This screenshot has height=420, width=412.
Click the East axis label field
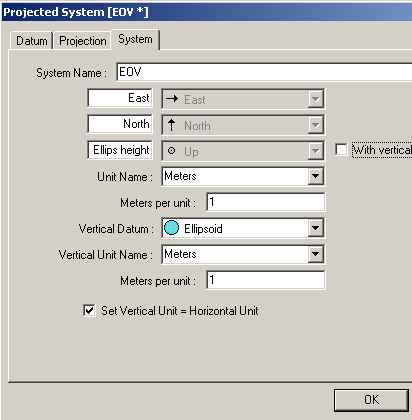point(120,98)
